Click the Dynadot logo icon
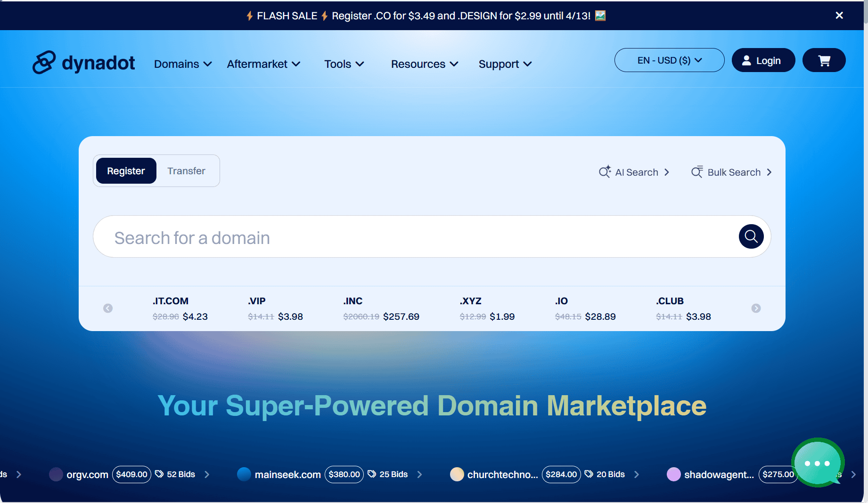868x503 pixels. (44, 63)
